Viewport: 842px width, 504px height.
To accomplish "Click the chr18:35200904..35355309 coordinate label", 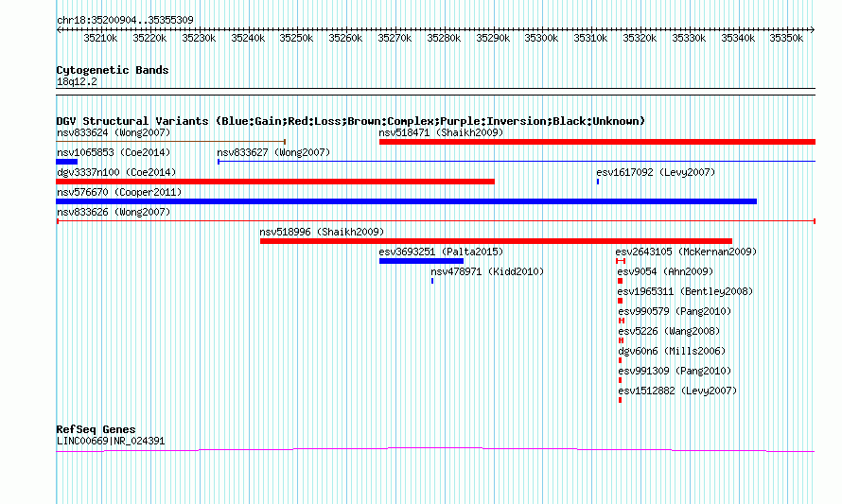I will tap(125, 20).
